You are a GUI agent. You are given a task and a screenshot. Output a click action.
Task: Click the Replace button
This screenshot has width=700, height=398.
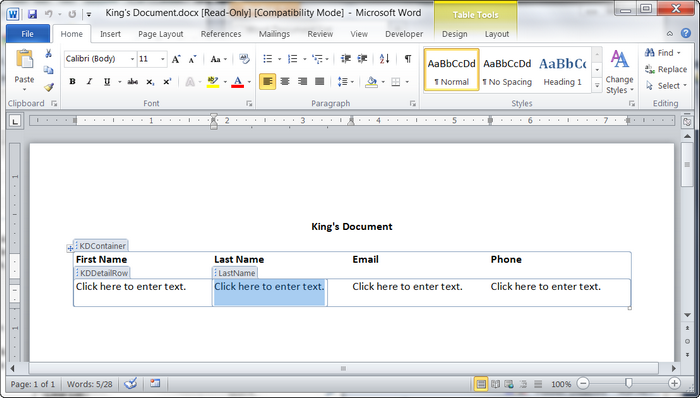(x=666, y=69)
